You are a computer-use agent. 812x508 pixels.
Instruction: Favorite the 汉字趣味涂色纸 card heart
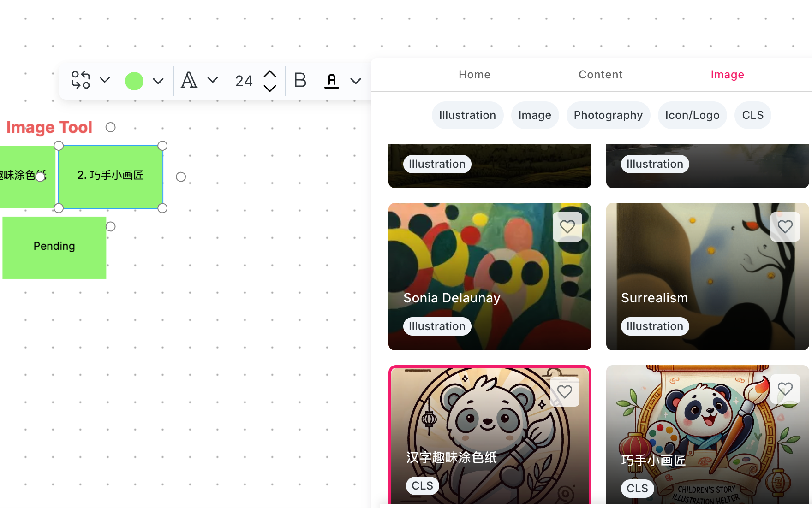(x=565, y=392)
